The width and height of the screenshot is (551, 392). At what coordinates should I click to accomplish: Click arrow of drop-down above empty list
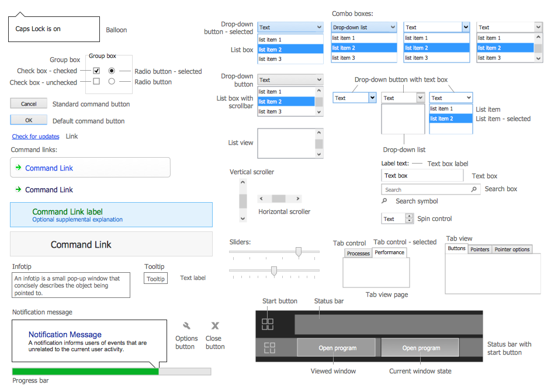(x=420, y=98)
